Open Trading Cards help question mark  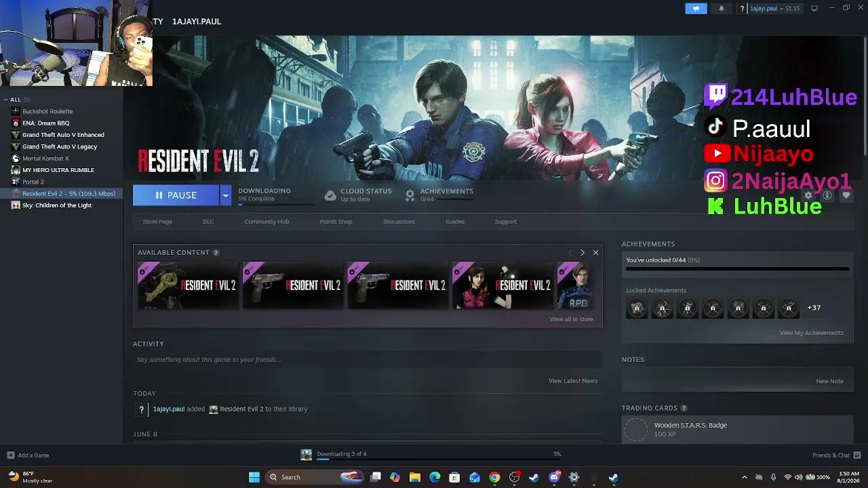pyautogui.click(x=684, y=408)
